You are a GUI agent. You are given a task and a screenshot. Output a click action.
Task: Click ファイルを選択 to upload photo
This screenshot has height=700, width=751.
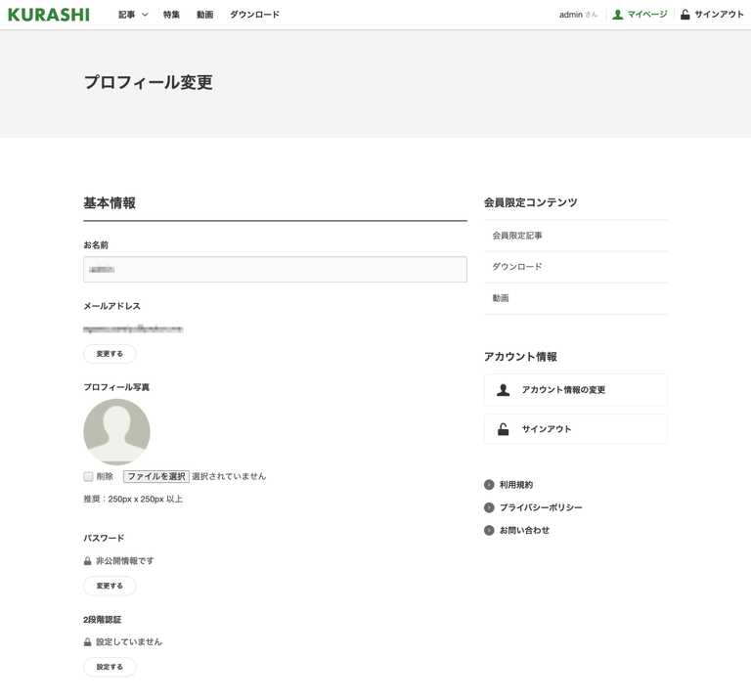(x=156, y=477)
